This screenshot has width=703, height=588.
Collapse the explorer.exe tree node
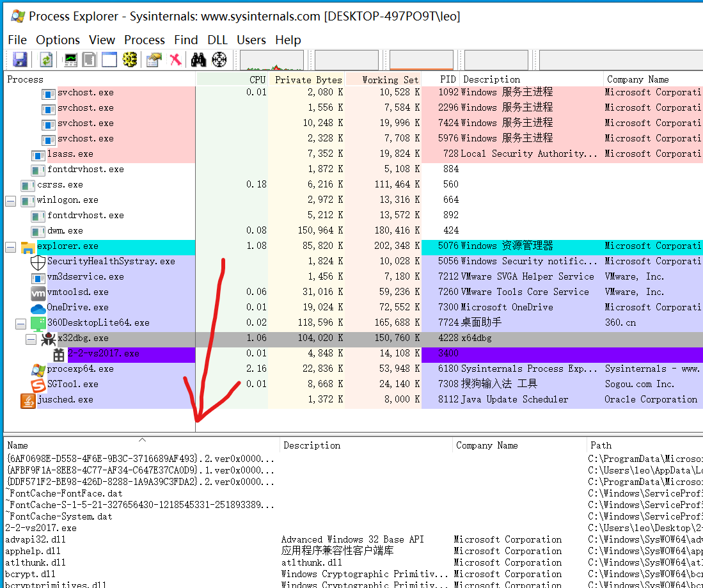click(10, 246)
